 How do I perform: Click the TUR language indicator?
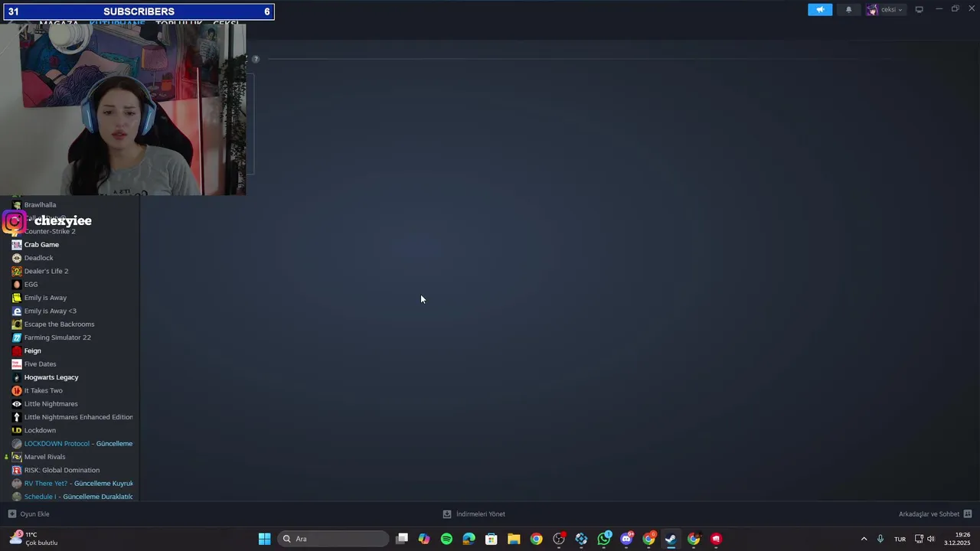coord(900,539)
